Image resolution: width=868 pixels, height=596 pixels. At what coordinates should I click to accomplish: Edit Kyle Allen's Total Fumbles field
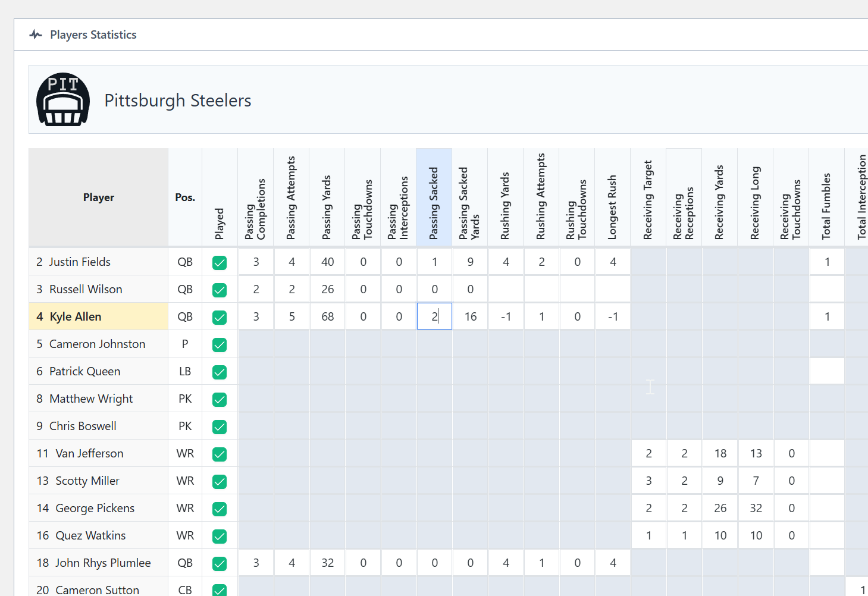point(827,316)
